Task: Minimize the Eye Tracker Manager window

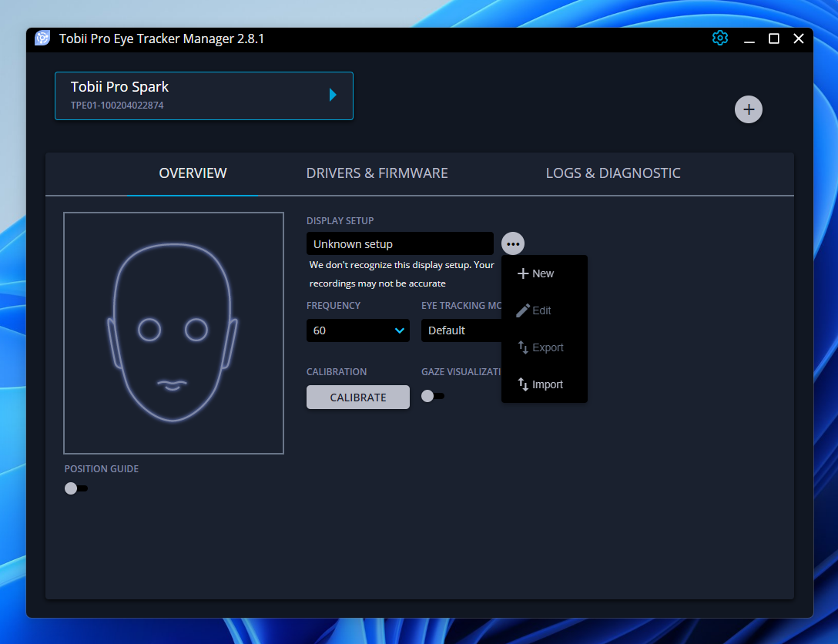Action: point(749,39)
